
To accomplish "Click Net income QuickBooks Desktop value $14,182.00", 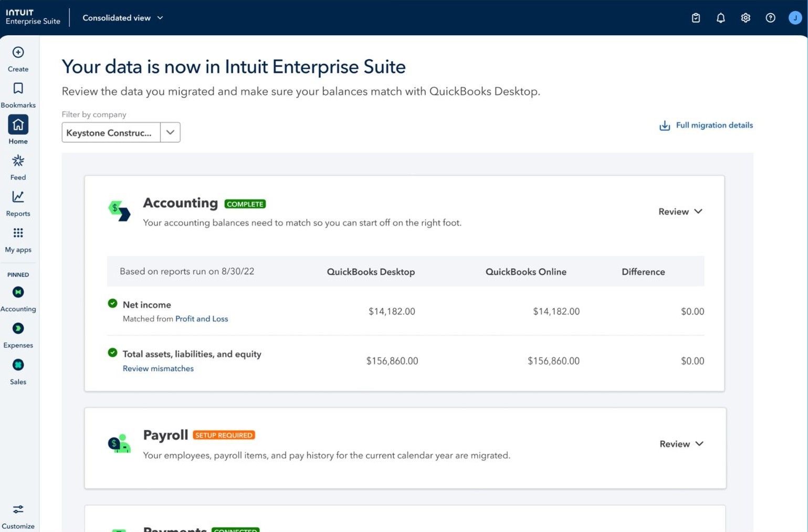I will point(392,311).
